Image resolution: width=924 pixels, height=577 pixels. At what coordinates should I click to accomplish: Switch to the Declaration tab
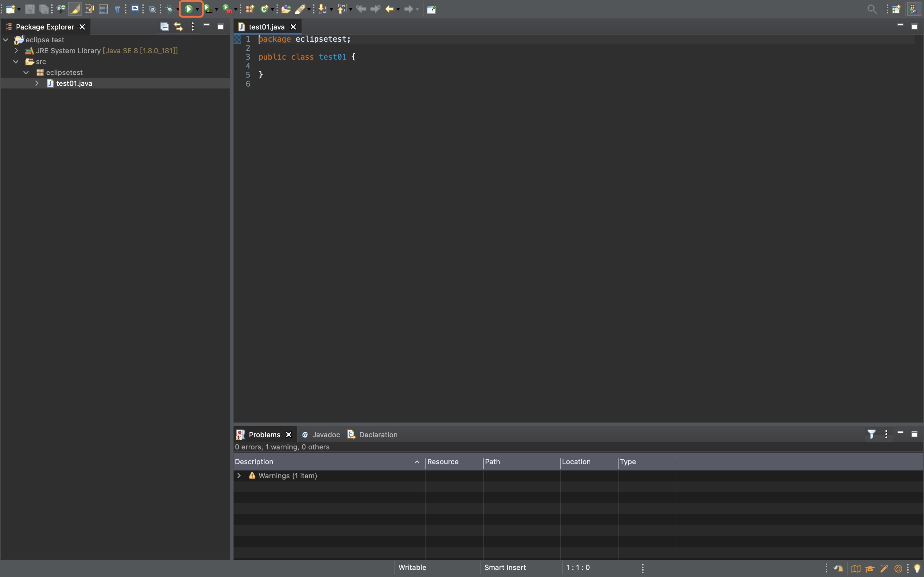coord(378,435)
